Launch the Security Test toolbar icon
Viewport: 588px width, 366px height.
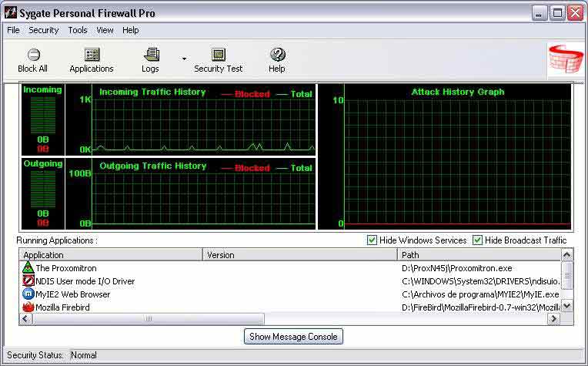click(219, 55)
